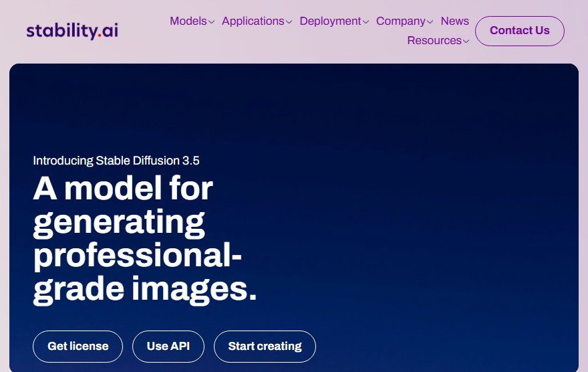The width and height of the screenshot is (588, 372).
Task: Open the Models dropdown menu
Action: [192, 21]
